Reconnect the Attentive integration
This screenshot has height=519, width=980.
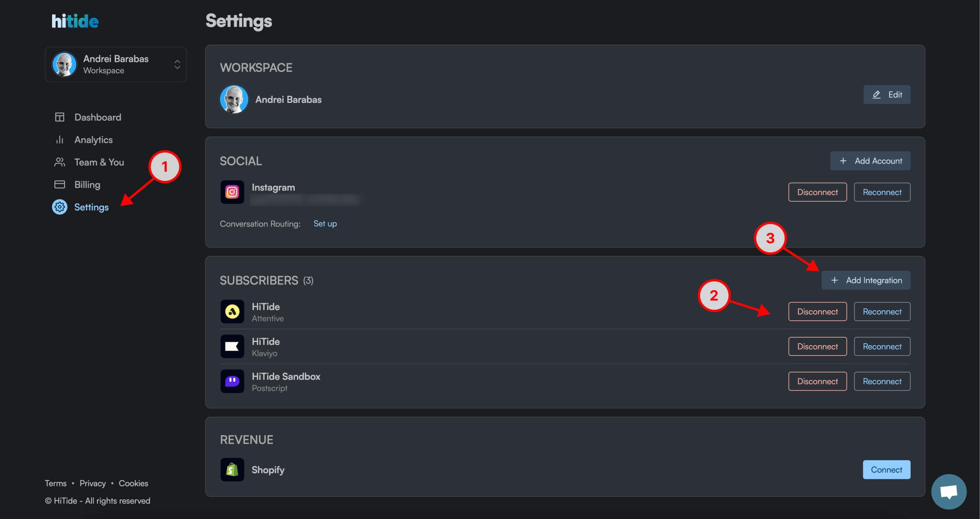tap(882, 312)
